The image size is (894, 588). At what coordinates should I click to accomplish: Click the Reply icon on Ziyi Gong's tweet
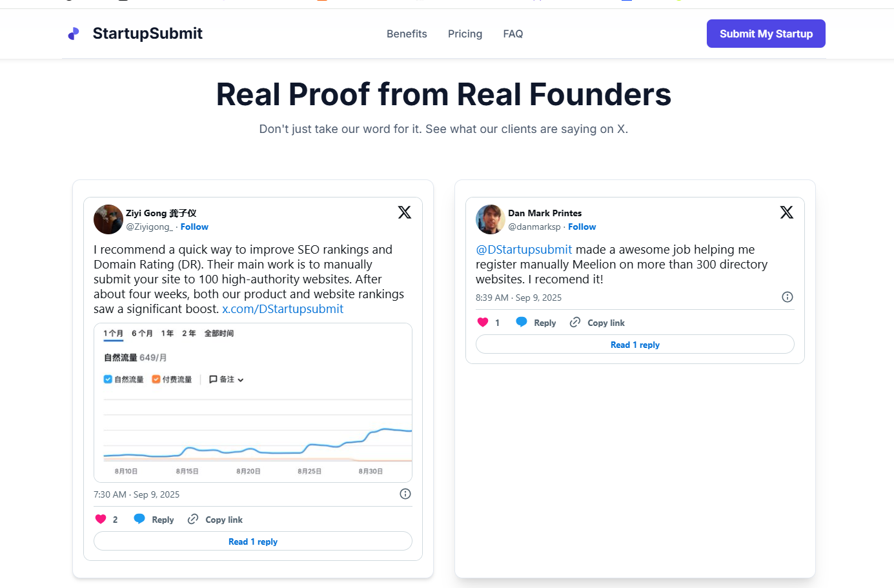click(139, 519)
